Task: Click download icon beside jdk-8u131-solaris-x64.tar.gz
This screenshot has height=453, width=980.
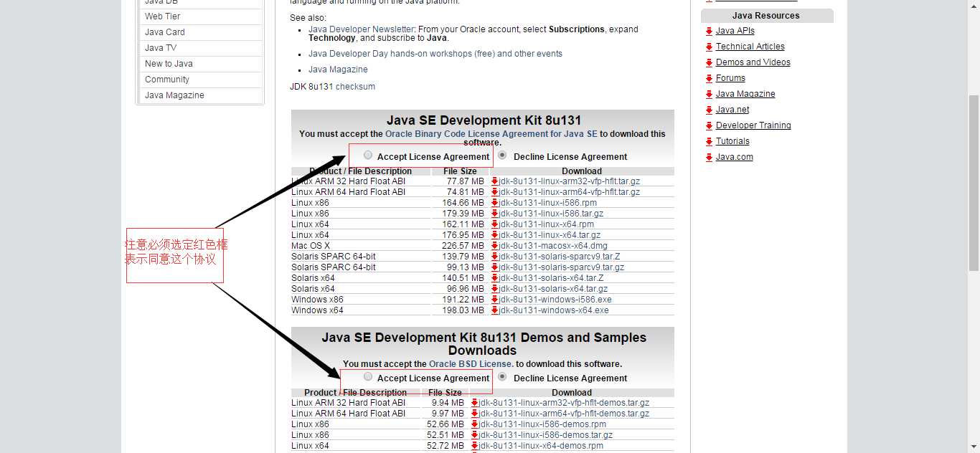Action: (x=495, y=289)
